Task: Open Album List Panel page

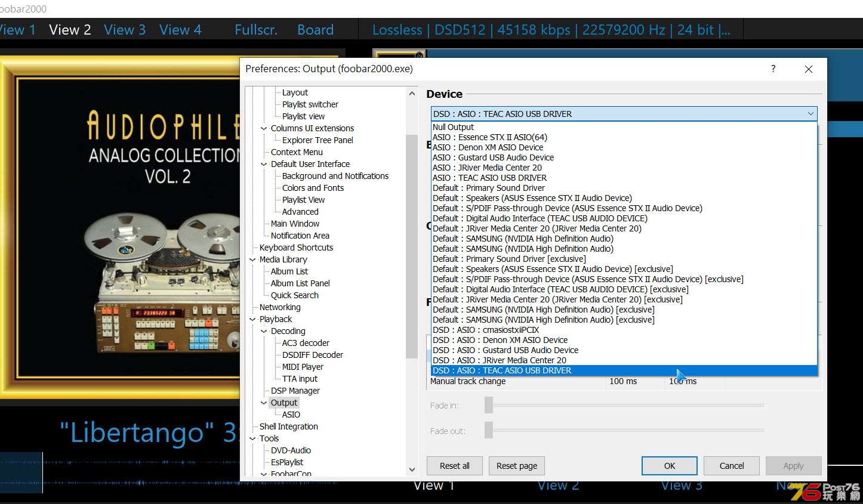Action: coord(300,283)
